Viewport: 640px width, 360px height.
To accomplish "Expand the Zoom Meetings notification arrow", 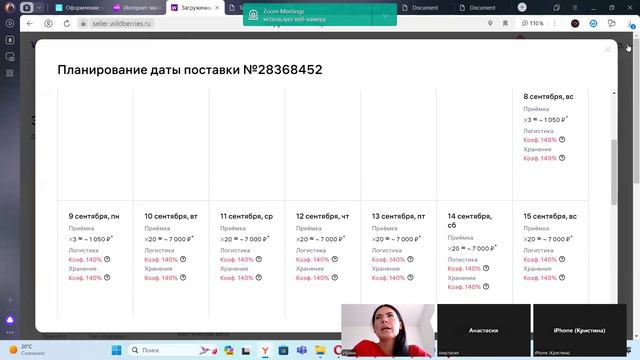I will (384, 16).
